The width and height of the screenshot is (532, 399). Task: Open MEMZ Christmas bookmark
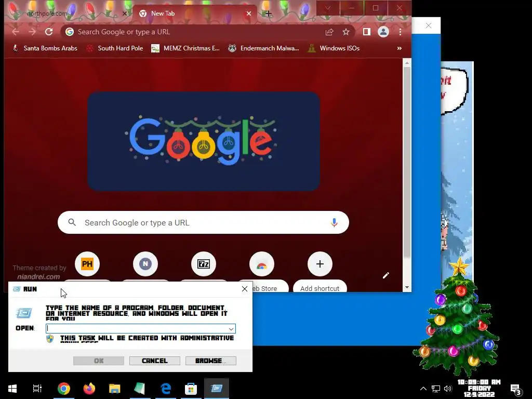[x=185, y=48]
